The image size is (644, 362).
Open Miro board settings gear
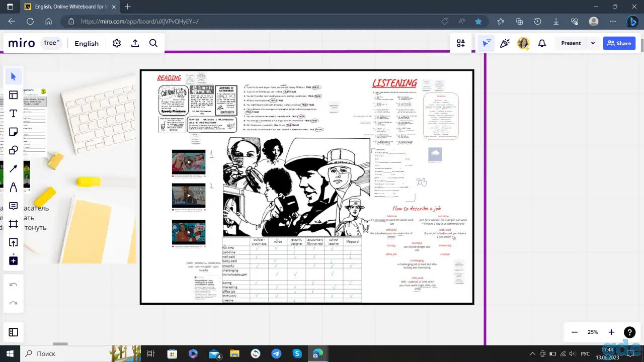[117, 43]
